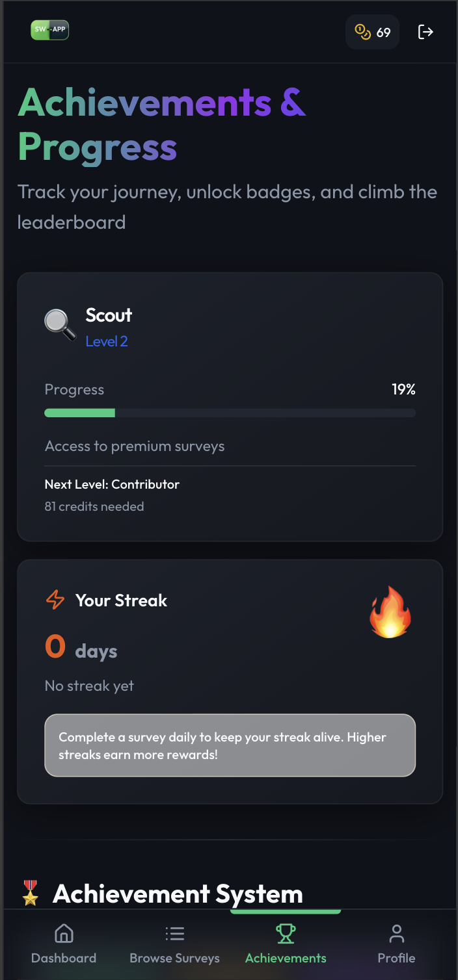Click the blue Level 2 link
Viewport: 458px width, 980px height.
point(107,341)
